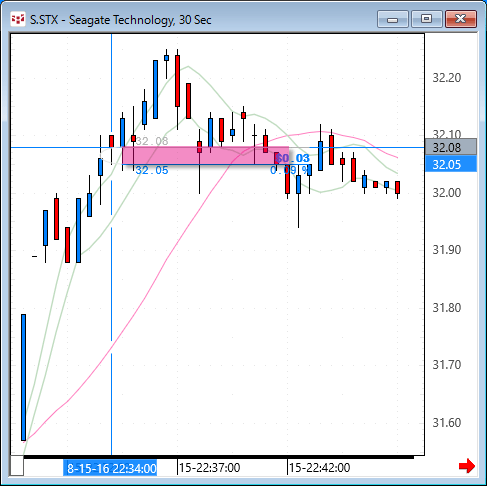
Task: Click the 15-22:42:00 time axis label
Action: (x=319, y=468)
